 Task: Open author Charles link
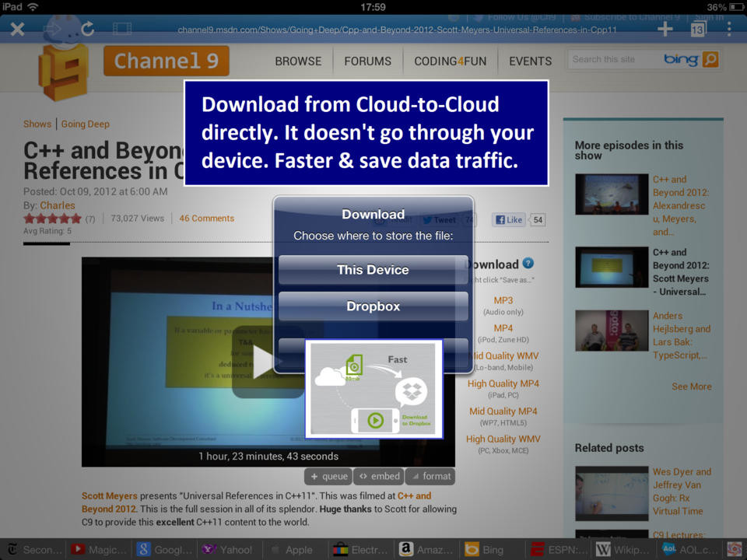coord(57,205)
